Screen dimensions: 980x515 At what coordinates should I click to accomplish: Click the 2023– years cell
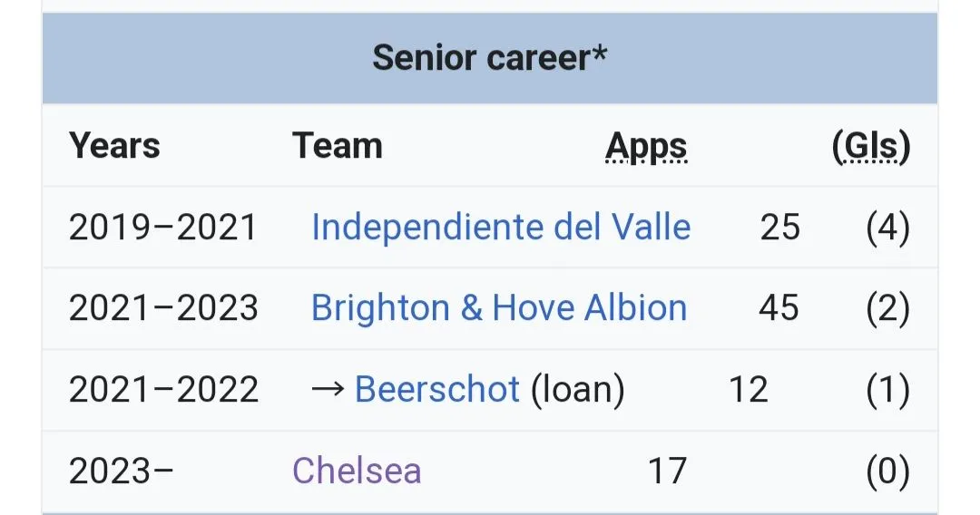122,471
